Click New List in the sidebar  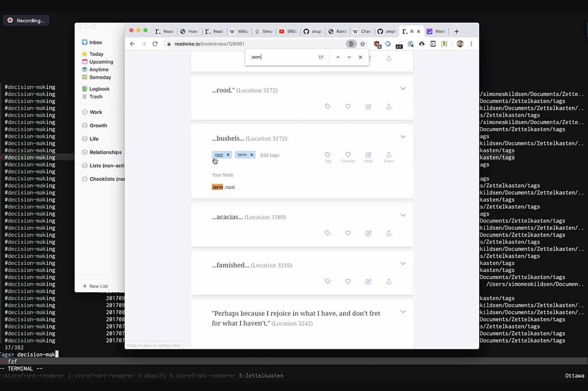pyautogui.click(x=95, y=286)
